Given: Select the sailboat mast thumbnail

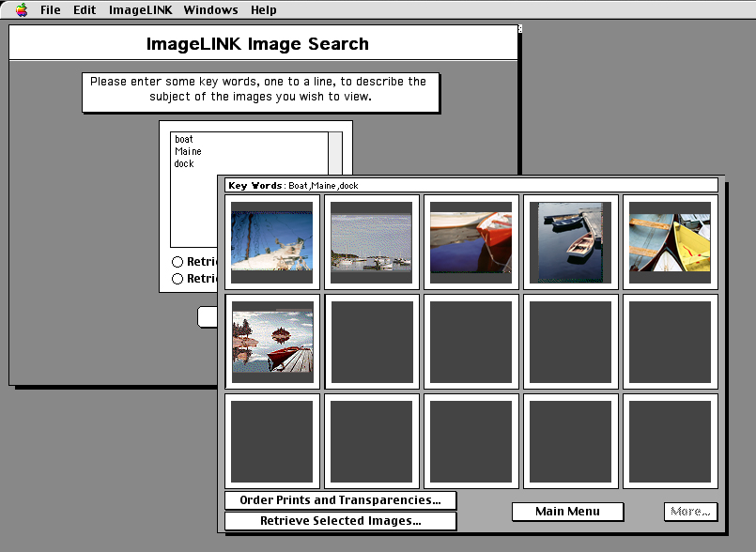Looking at the screenshot, I should coord(272,241).
